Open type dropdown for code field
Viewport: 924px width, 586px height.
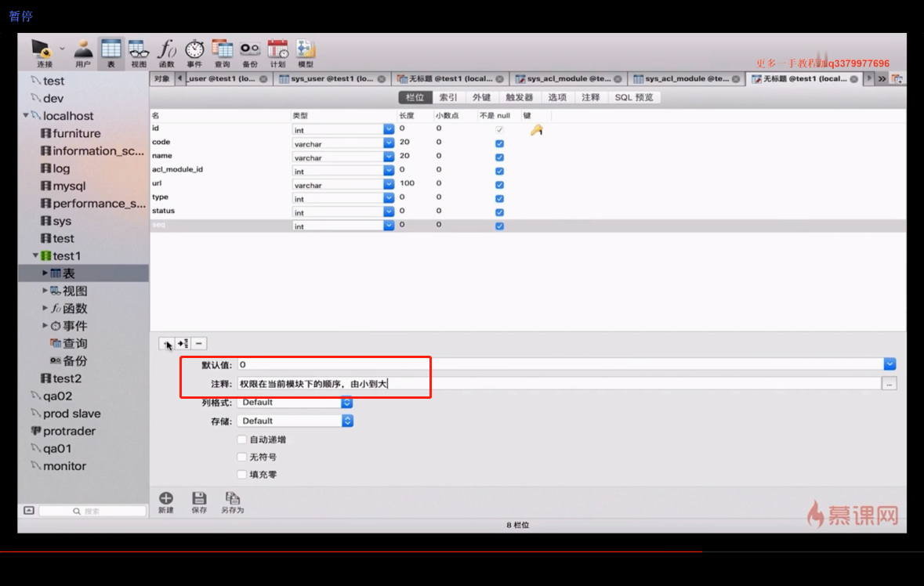coord(389,143)
